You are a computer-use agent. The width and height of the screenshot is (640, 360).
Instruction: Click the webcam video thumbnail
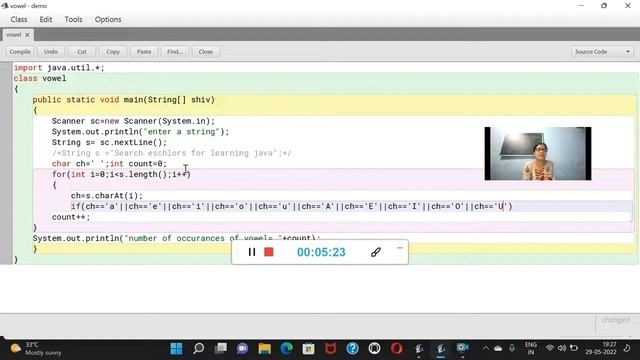[538, 153]
